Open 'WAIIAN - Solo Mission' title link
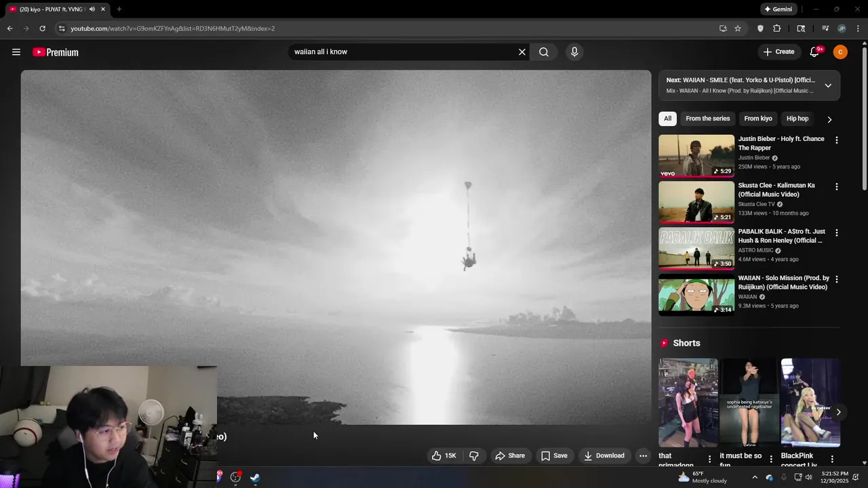 [783, 283]
